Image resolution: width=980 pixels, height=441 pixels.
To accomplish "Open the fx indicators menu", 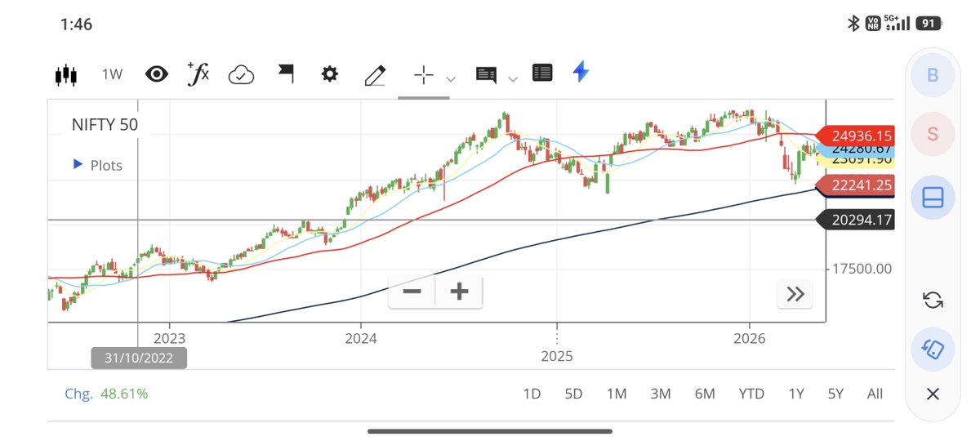I will (x=198, y=73).
